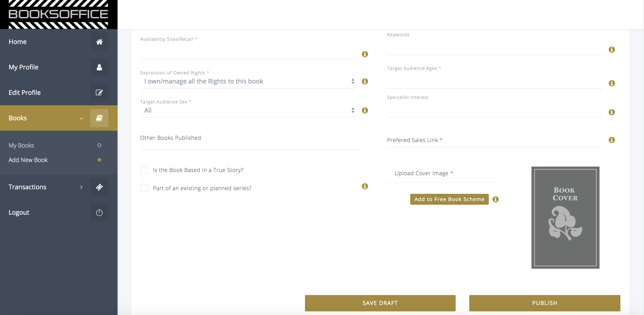Click the BooksOffice logo

pos(59,14)
